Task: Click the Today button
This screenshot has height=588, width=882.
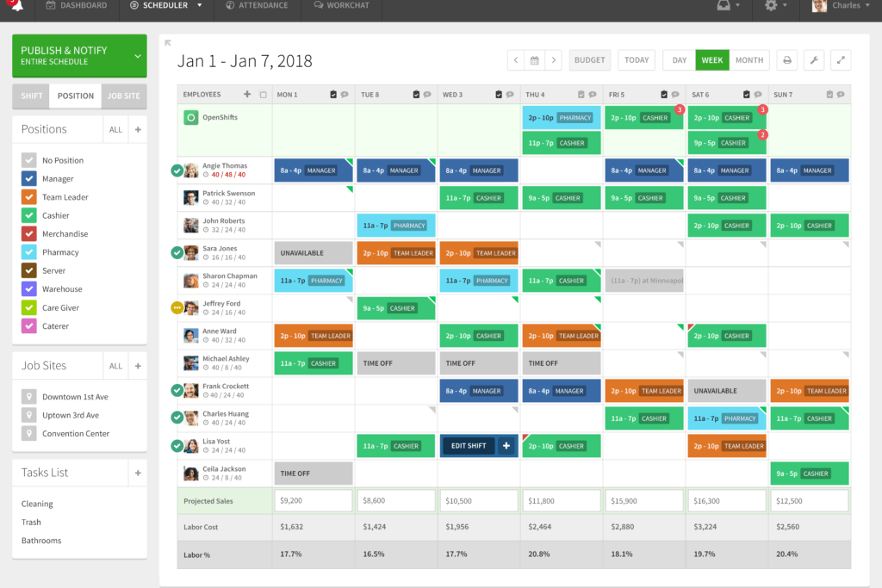Action: [637, 60]
